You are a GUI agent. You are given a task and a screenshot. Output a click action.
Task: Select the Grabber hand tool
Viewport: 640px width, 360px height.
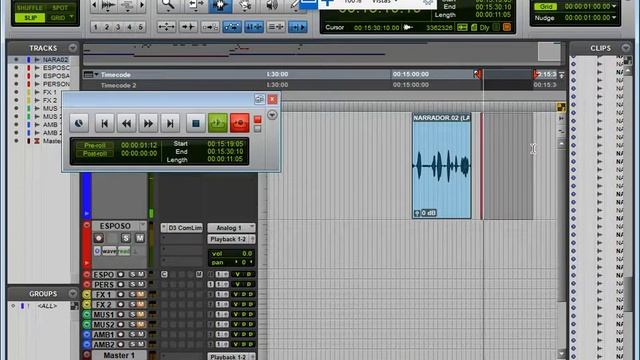pos(245,5)
